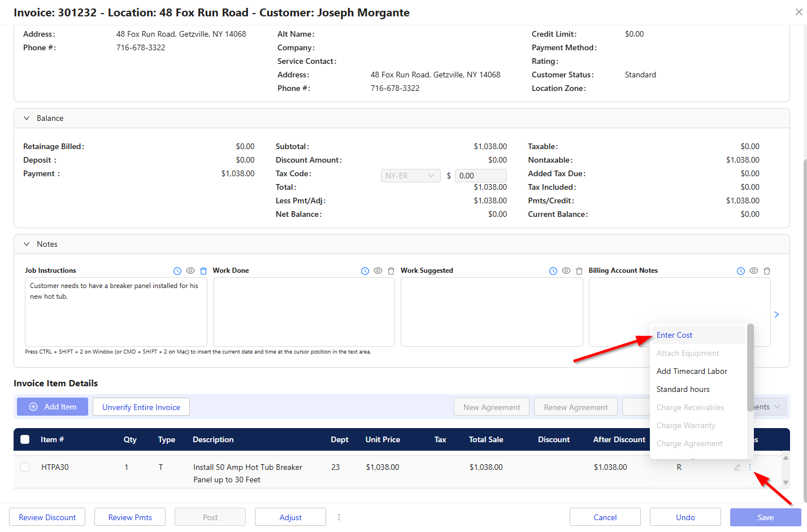Screen dimensions: 807x532
Task: Click clock icon beside Work Suggested
Action: click(x=553, y=271)
